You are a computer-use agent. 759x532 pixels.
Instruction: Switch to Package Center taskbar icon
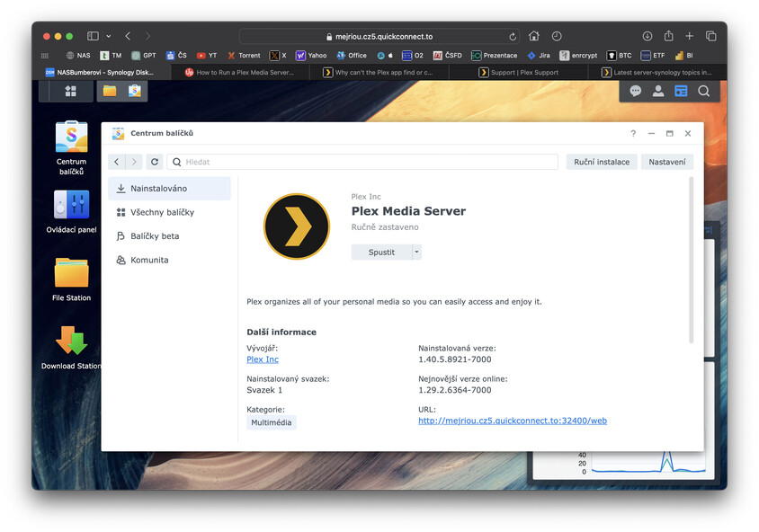coord(135,91)
